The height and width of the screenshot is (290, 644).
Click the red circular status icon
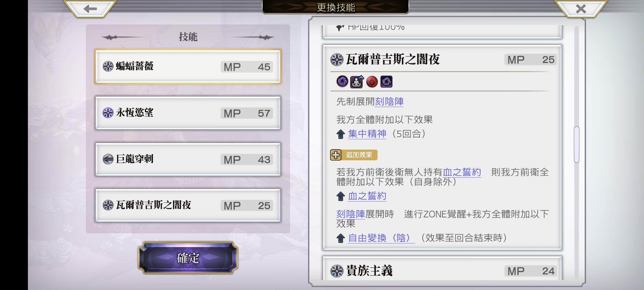coord(372,81)
